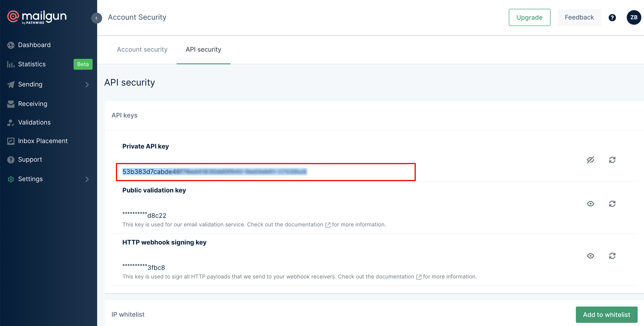The image size is (644, 326).
Task: Click the Beta badge next to Statistics
Action: [83, 64]
